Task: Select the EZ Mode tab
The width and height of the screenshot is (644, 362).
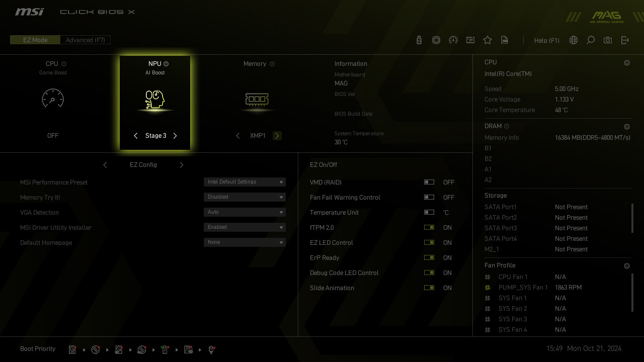Action: coord(35,40)
